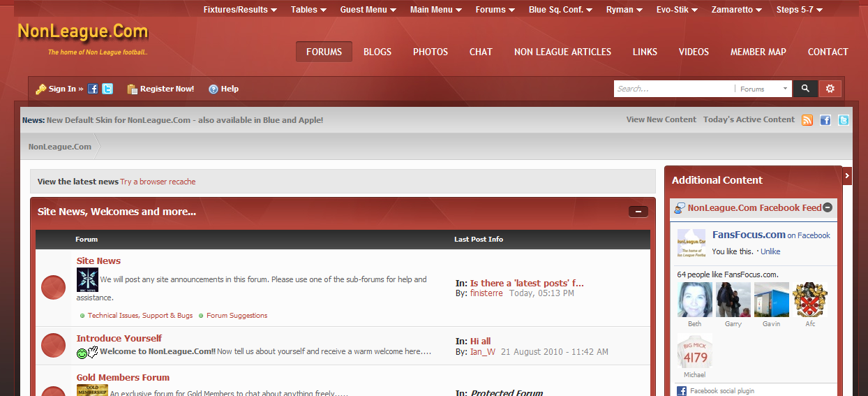This screenshot has width=868, height=396.
Task: Click in the Search input field
Action: pyautogui.click(x=673, y=89)
